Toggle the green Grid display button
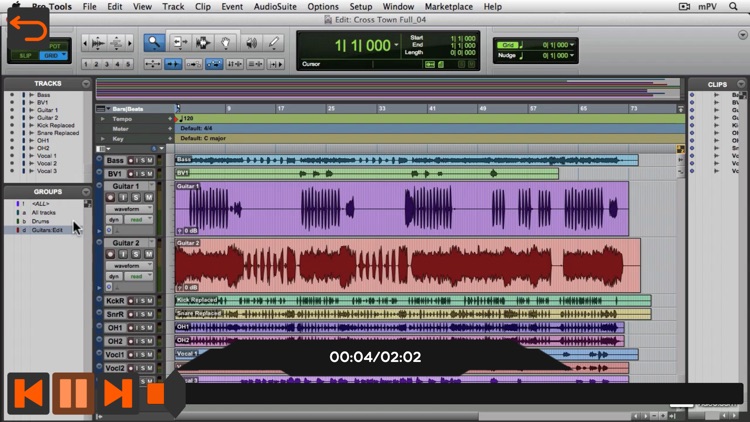This screenshot has height=422, width=750. coord(507,44)
